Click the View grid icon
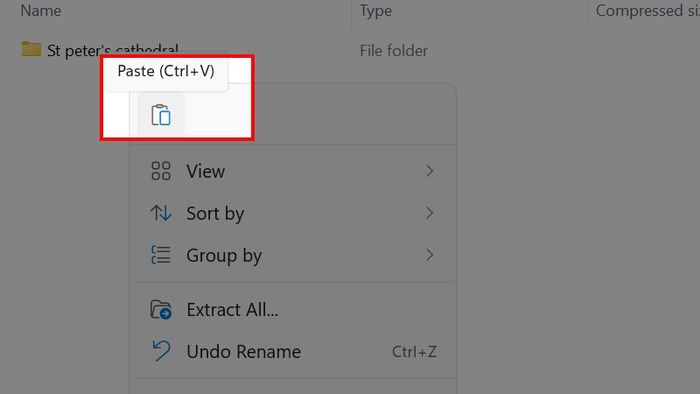 click(x=161, y=171)
